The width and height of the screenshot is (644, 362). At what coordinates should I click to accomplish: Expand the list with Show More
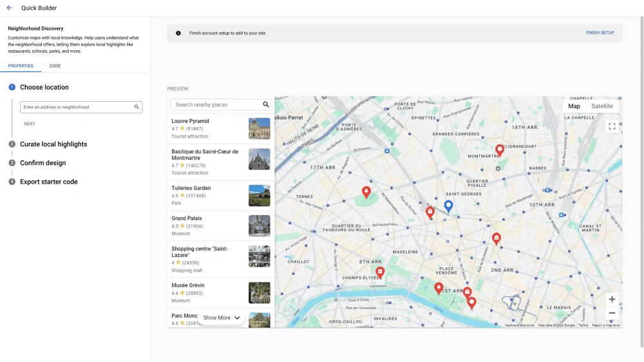tap(222, 318)
